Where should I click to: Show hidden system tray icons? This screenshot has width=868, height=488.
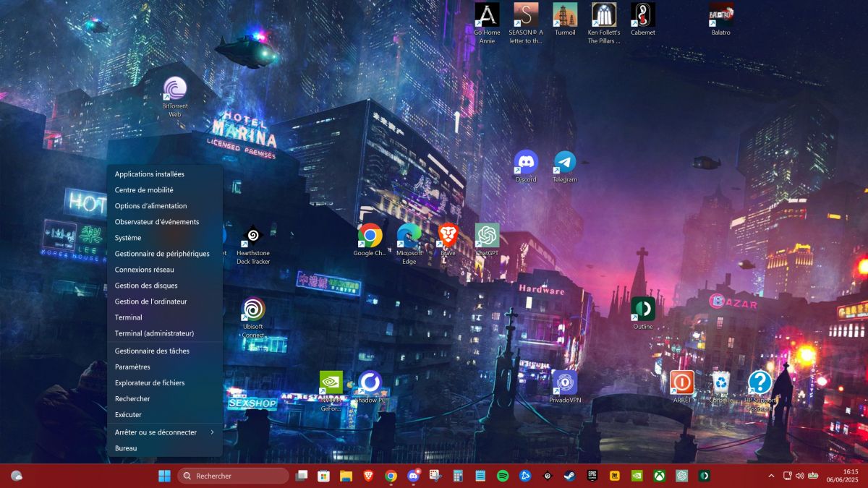pyautogui.click(x=771, y=476)
